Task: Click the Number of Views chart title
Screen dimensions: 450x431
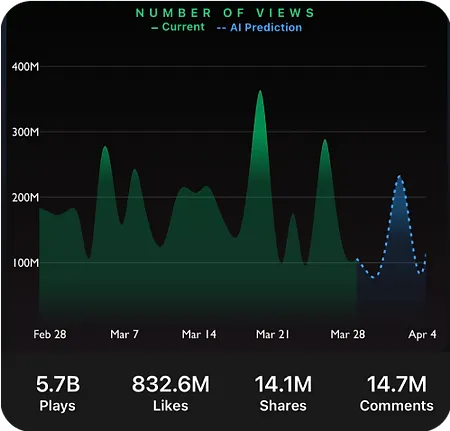Action: (225, 13)
